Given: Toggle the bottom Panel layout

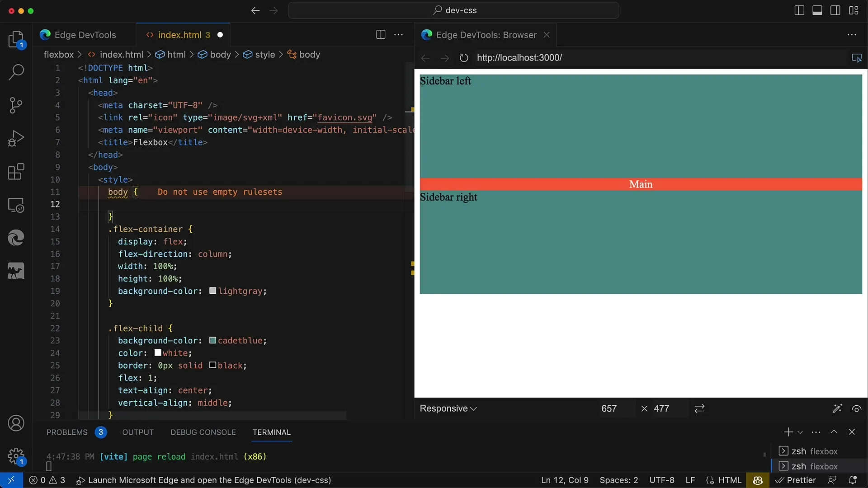Looking at the screenshot, I should pyautogui.click(x=817, y=10).
